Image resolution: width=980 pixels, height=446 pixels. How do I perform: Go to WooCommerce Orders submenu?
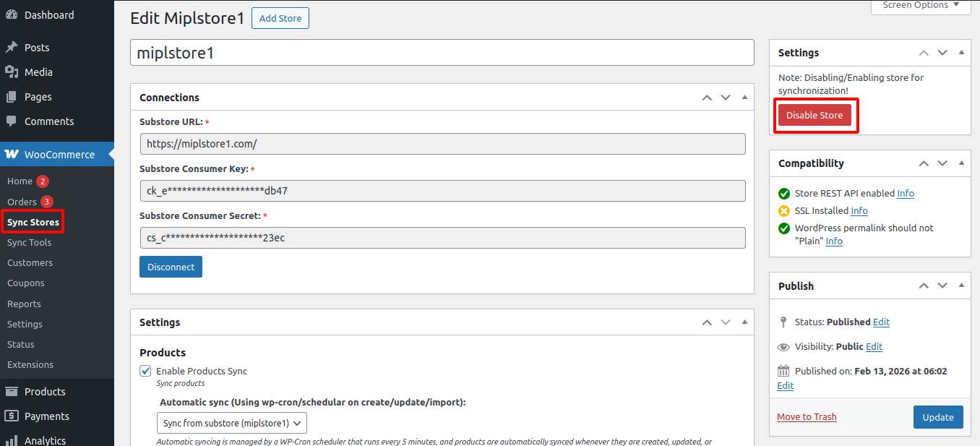tap(22, 202)
